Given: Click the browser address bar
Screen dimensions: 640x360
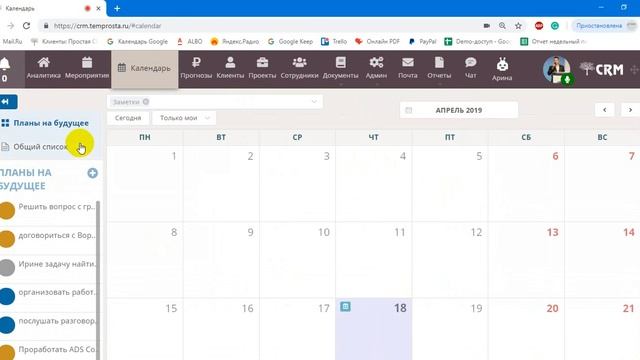Looking at the screenshot, I should coord(261,26).
